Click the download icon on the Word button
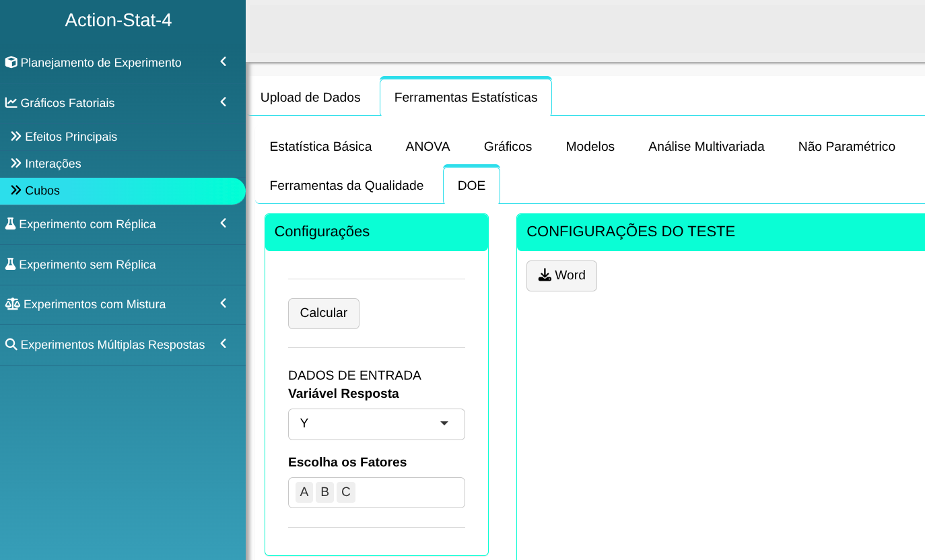 pyautogui.click(x=545, y=275)
